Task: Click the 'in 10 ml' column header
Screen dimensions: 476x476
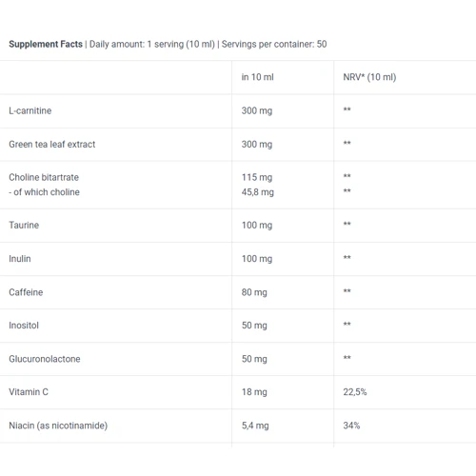Action: click(x=257, y=77)
